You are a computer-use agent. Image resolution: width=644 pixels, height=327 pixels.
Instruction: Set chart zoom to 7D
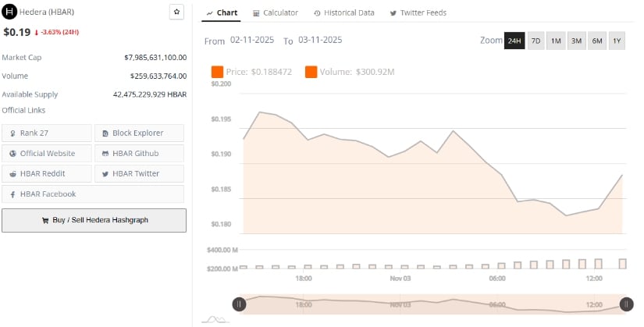[535, 41]
